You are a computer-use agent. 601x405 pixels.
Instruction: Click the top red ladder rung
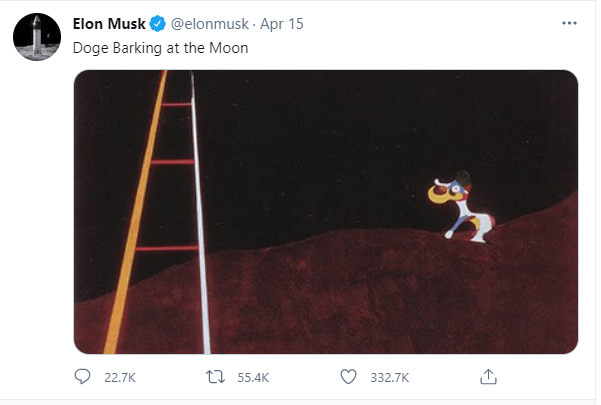point(177,104)
